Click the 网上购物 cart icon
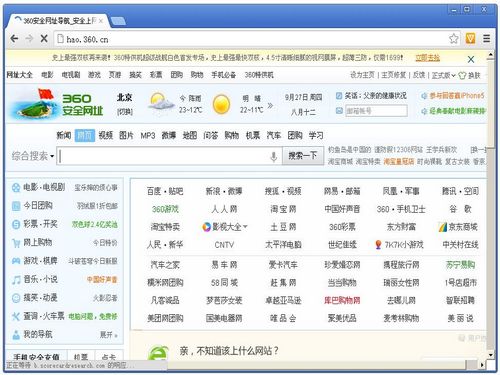This screenshot has height=375, width=500. (x=16, y=243)
